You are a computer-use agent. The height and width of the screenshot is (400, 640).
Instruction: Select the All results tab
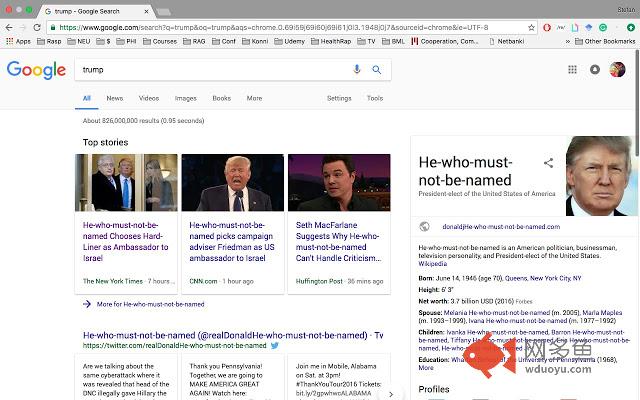click(87, 98)
